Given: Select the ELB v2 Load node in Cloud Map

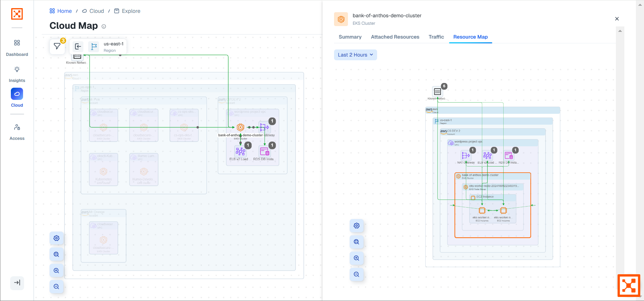Looking at the screenshot, I should point(240,151).
